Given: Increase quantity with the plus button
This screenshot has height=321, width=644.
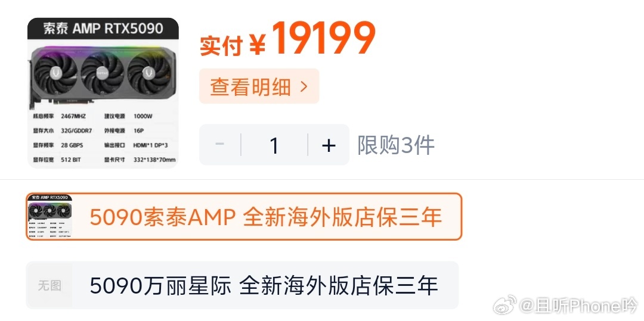Looking at the screenshot, I should coord(329,145).
